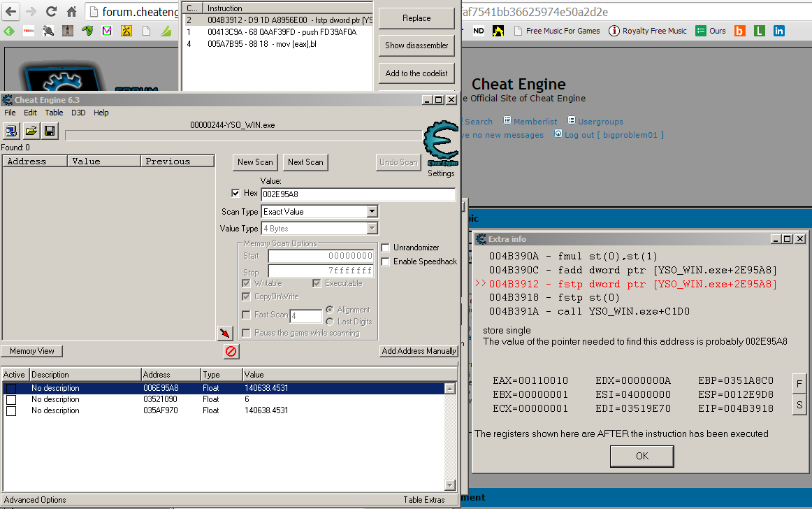Open Settings via the Cheat Engine logo

click(x=441, y=148)
